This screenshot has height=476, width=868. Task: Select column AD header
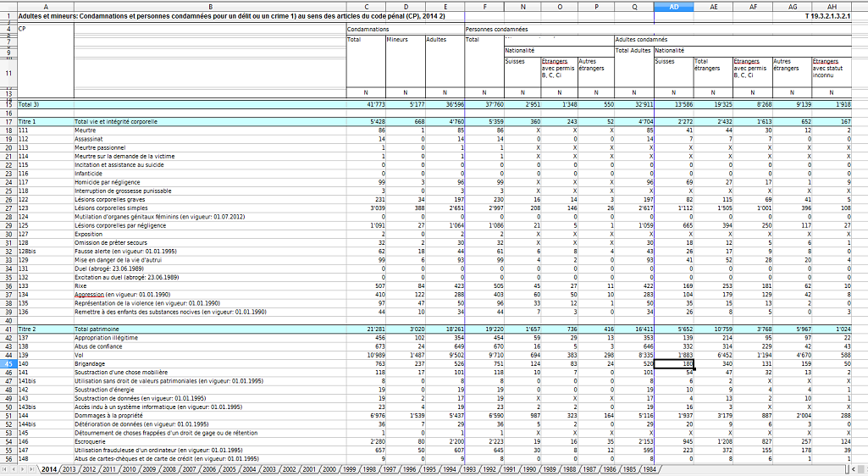point(673,7)
